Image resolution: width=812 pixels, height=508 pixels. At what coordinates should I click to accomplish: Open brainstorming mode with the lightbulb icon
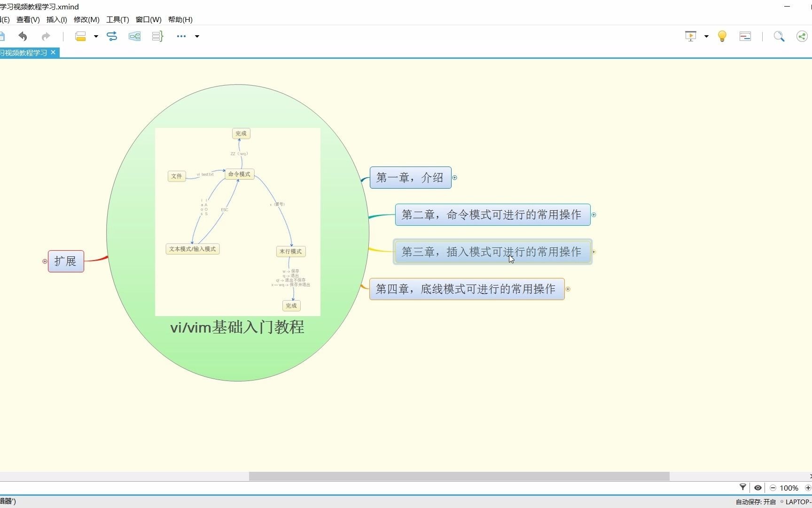722,36
